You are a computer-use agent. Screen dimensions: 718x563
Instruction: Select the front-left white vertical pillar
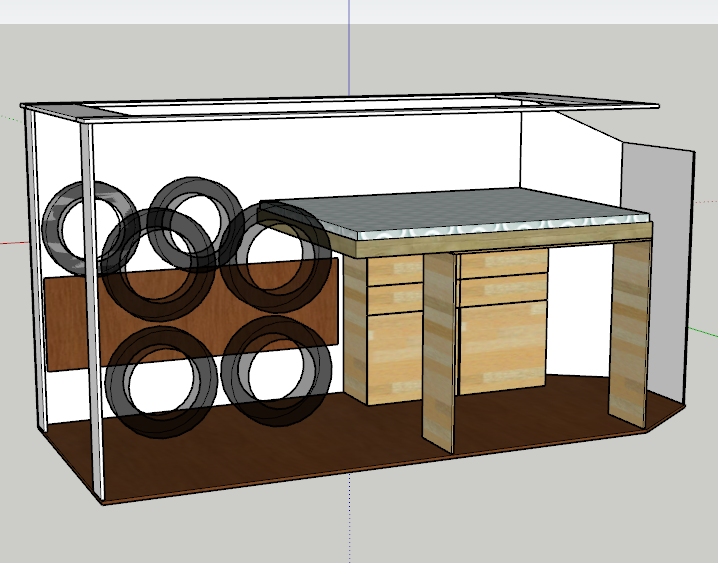point(92,311)
